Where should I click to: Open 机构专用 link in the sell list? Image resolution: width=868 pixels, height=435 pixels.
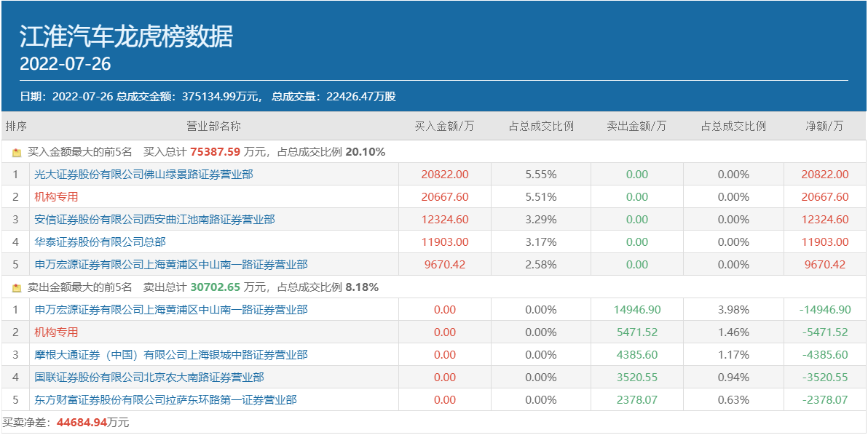coord(56,332)
